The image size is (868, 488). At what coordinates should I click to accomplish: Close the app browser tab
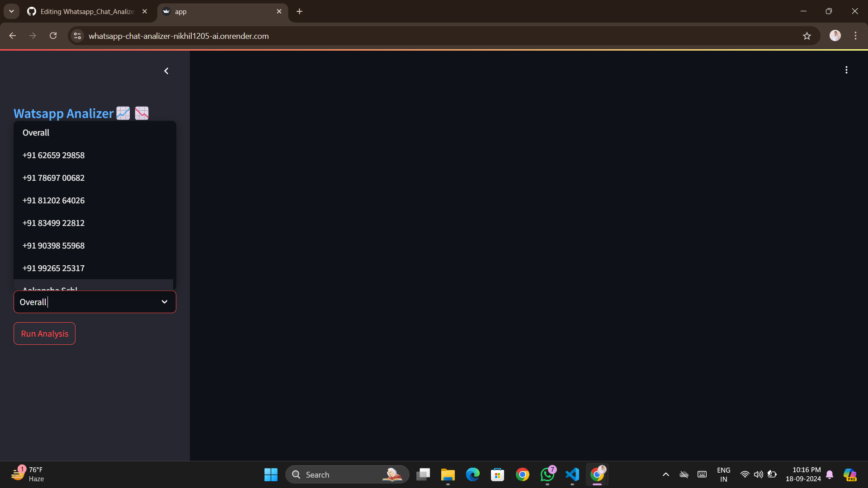point(279,11)
